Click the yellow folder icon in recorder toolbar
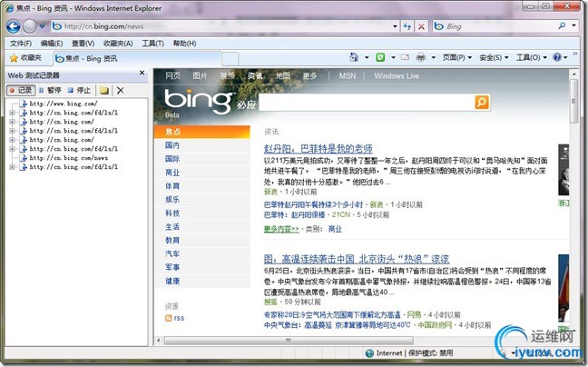Image resolution: width=588 pixels, height=367 pixels. tap(104, 91)
